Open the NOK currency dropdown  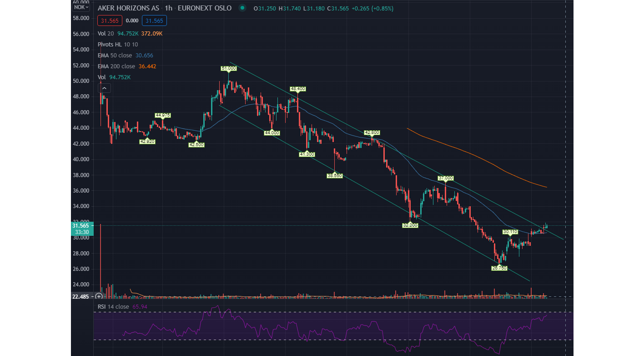pos(81,7)
